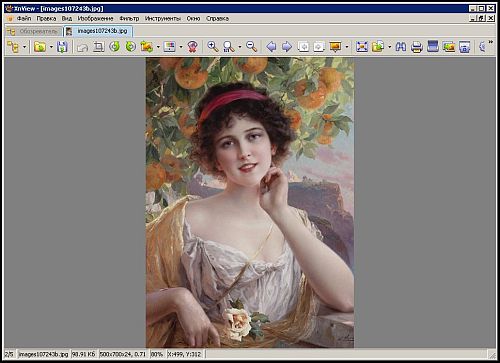Expand the Adjust colors dropdown arrow
Screen dimensions: 500x363
[x=181, y=47]
